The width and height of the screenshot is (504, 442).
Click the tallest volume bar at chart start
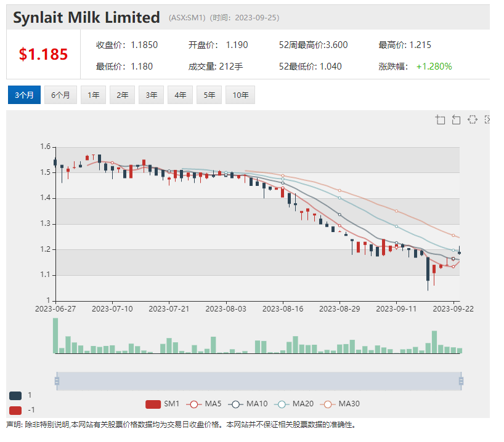(x=55, y=336)
